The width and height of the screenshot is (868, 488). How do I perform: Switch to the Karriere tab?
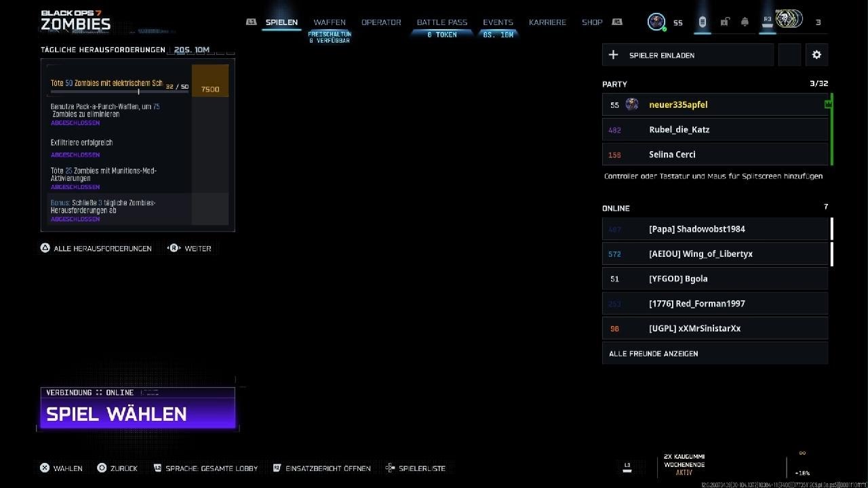[547, 22]
